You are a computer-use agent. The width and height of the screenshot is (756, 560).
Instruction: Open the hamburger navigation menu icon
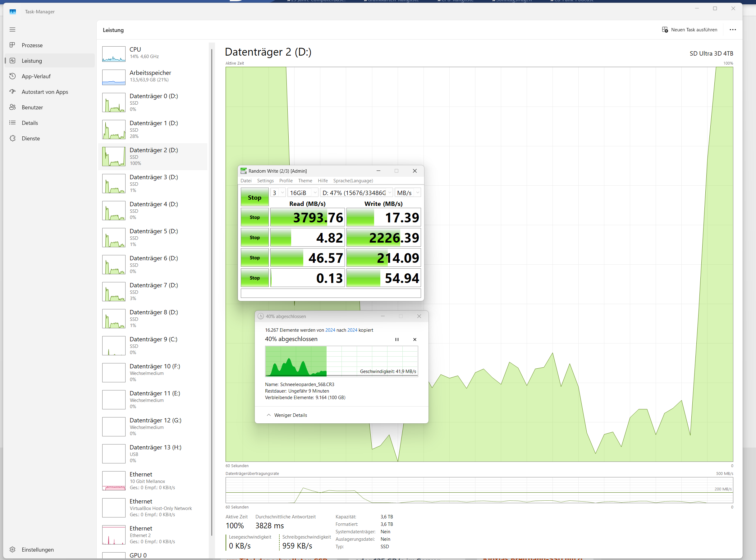[x=12, y=30]
